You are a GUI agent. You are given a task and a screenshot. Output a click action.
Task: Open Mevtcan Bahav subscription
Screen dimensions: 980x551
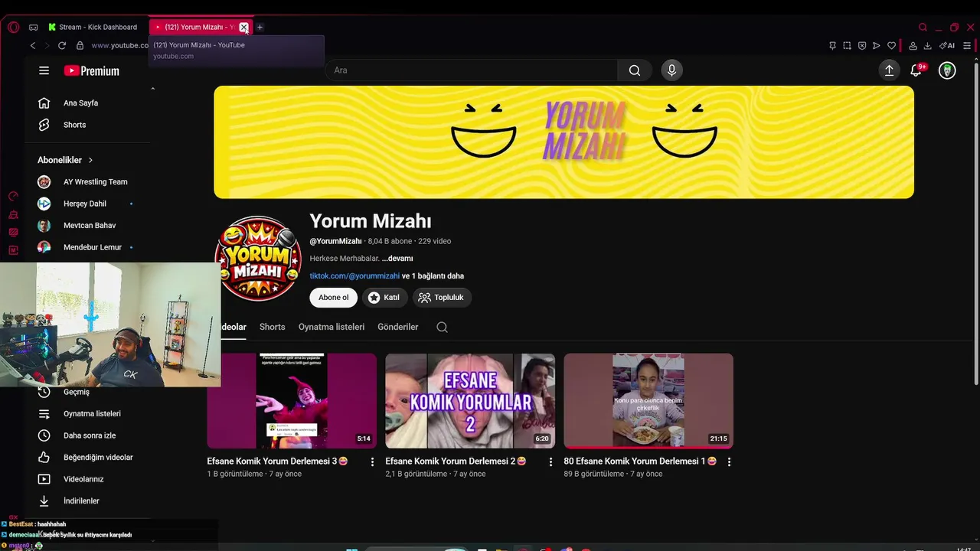coord(88,226)
